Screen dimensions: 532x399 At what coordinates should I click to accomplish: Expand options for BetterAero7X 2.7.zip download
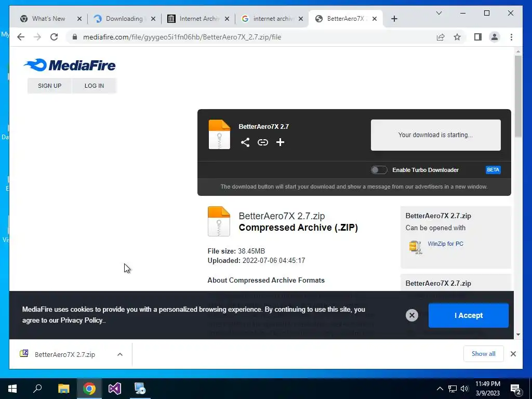(120, 354)
